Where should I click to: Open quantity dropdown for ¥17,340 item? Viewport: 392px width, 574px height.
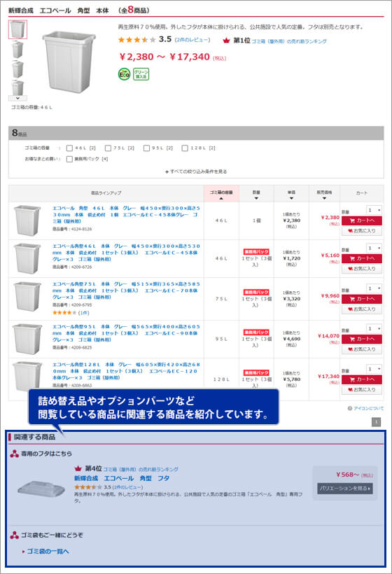374,369
